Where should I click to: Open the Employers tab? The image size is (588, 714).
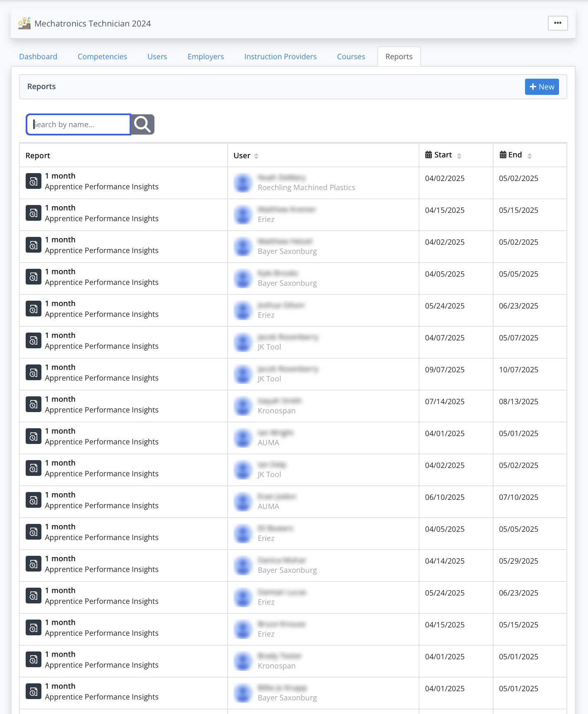click(205, 57)
